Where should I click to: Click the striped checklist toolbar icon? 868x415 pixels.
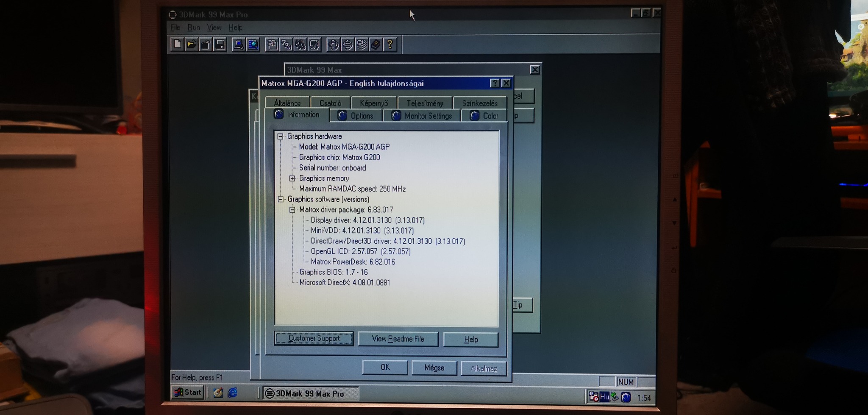tap(362, 45)
